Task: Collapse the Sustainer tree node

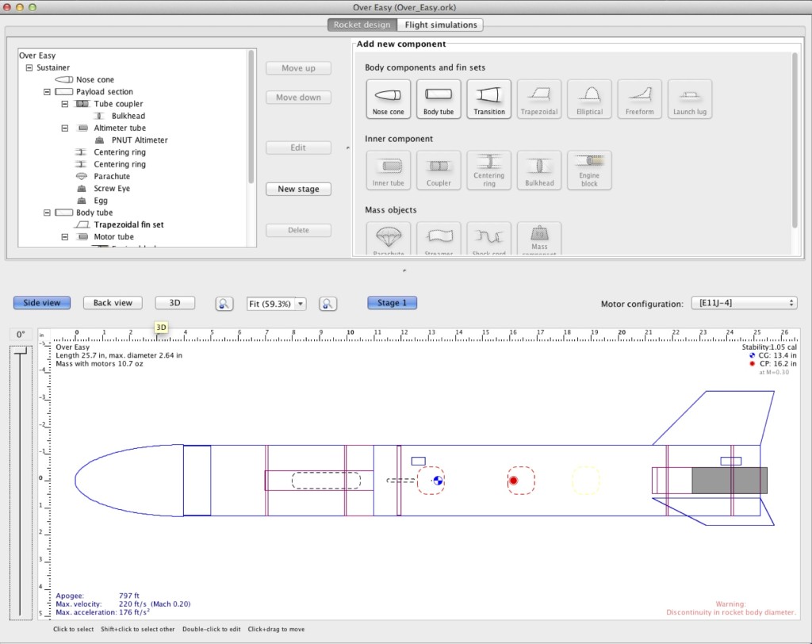Action: pyautogui.click(x=29, y=68)
